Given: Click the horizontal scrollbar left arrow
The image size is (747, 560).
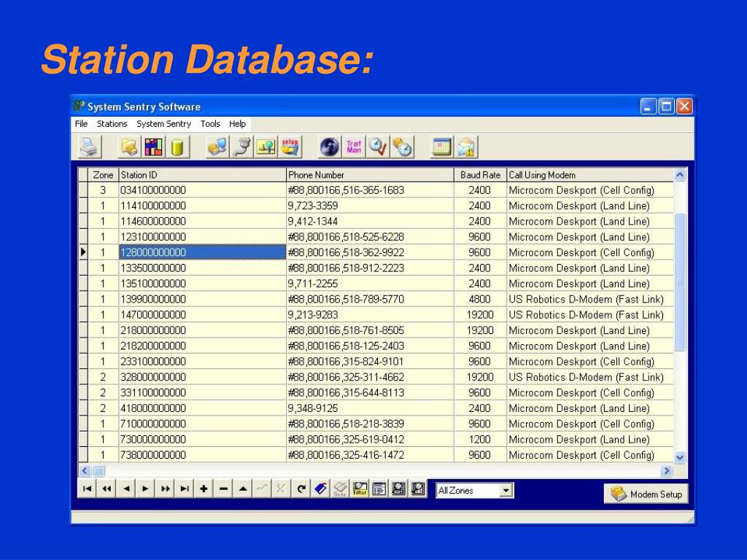Looking at the screenshot, I should click(x=85, y=471).
